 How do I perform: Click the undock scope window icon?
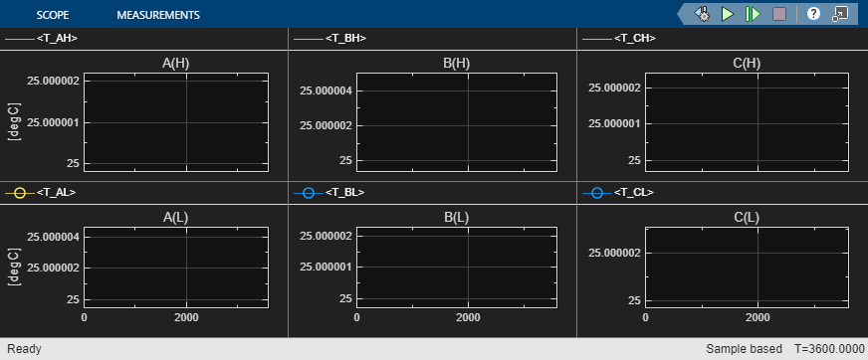coord(840,14)
